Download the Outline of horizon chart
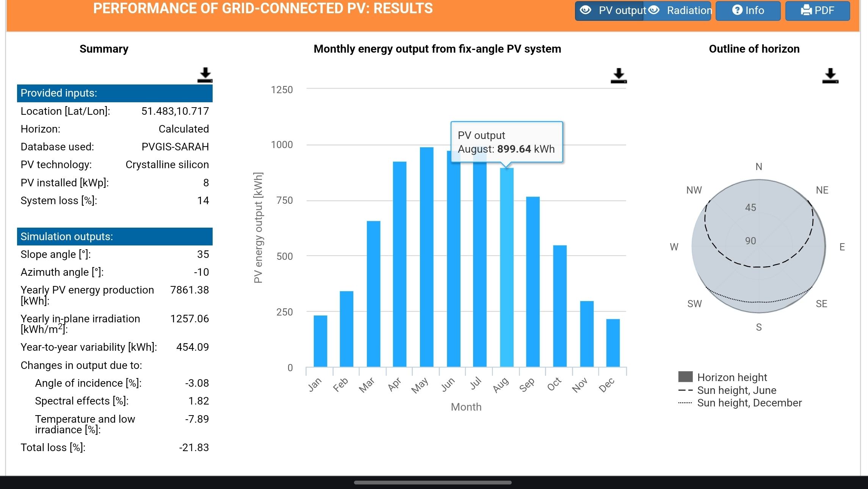 [x=830, y=76]
